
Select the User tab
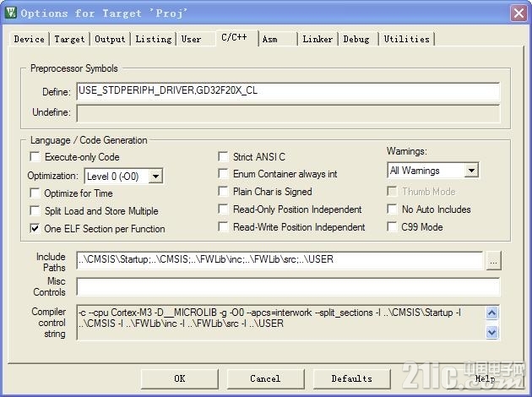point(191,39)
